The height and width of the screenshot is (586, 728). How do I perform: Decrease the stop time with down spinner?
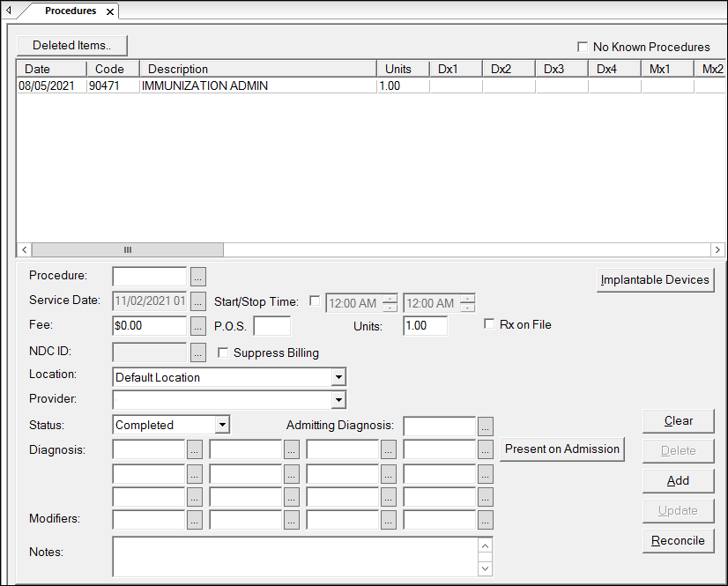pyautogui.click(x=468, y=308)
